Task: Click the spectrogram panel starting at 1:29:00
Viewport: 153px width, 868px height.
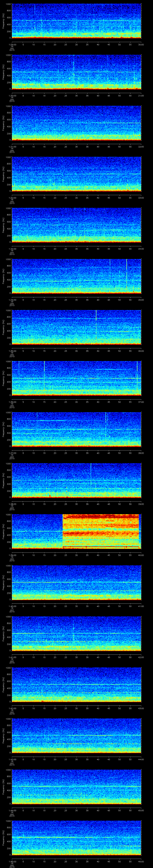Action: pyautogui.click(x=77, y=21)
